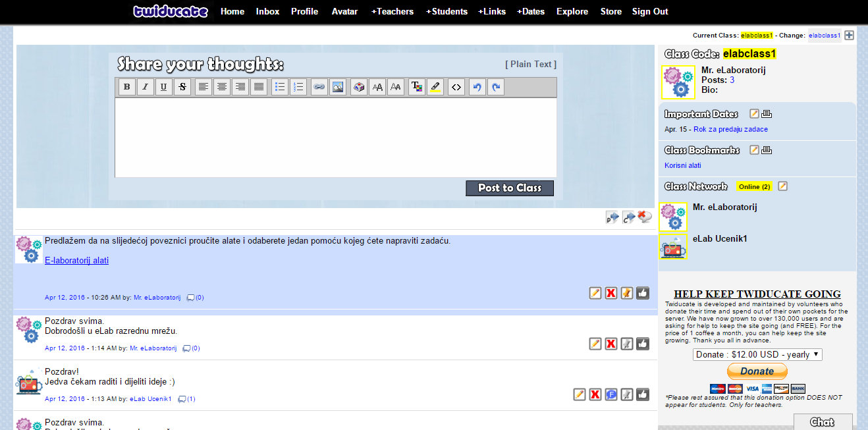Edit the Important Dates section
Image resolution: width=868 pixels, height=430 pixels.
(755, 114)
